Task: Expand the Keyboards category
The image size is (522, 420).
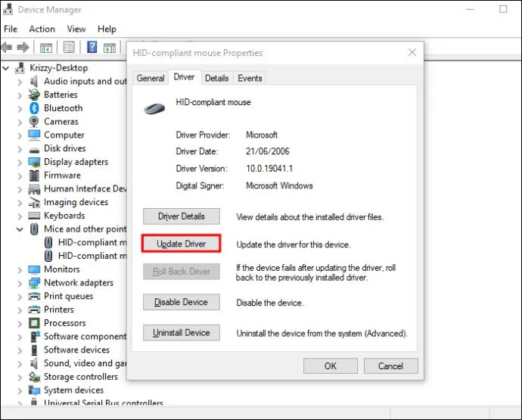Action: 20,216
